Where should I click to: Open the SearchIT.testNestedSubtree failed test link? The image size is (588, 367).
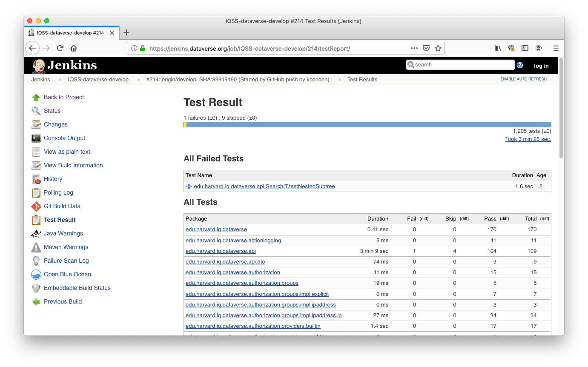point(264,186)
